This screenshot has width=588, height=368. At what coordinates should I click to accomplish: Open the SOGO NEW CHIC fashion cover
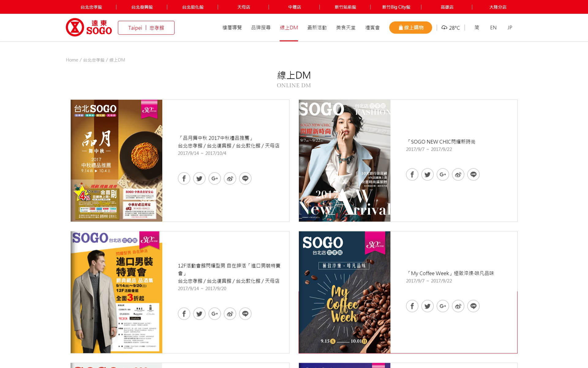coord(345,160)
